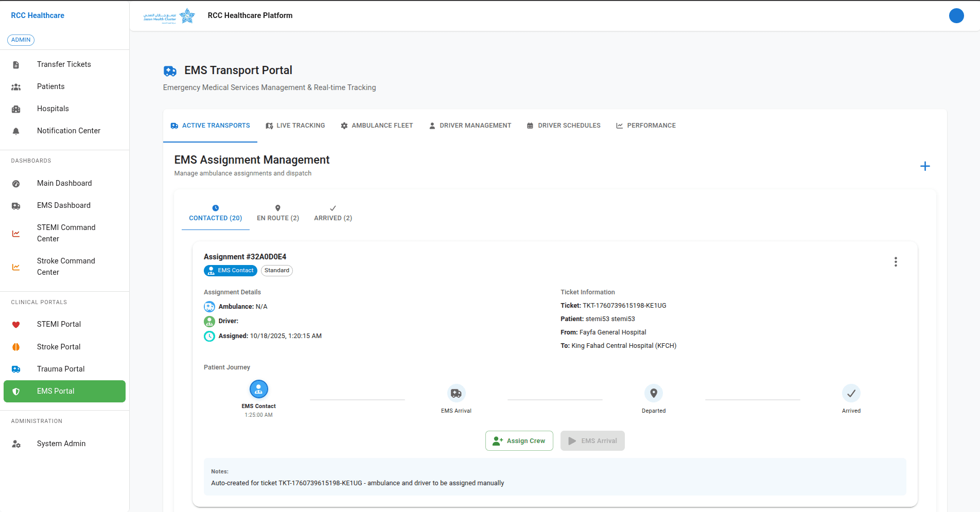Open the Hospitals sidebar icon

point(16,109)
